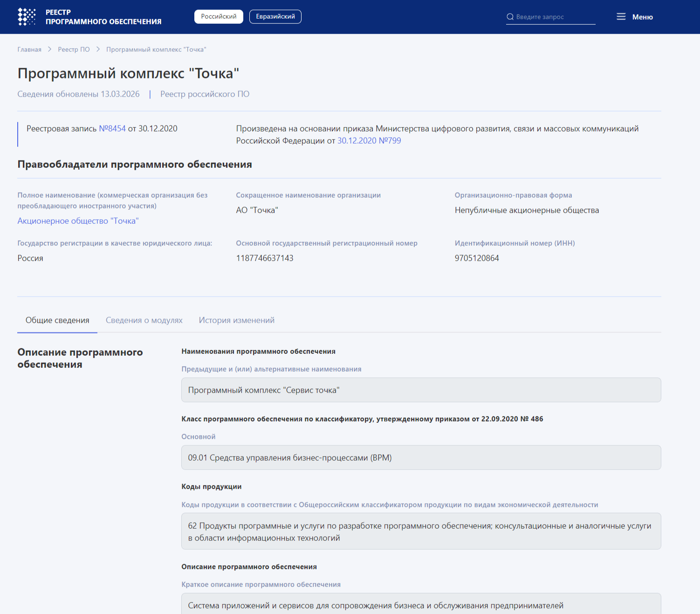The height and width of the screenshot is (614, 700).
Task: Click the search magnifier icon
Action: coord(510,17)
